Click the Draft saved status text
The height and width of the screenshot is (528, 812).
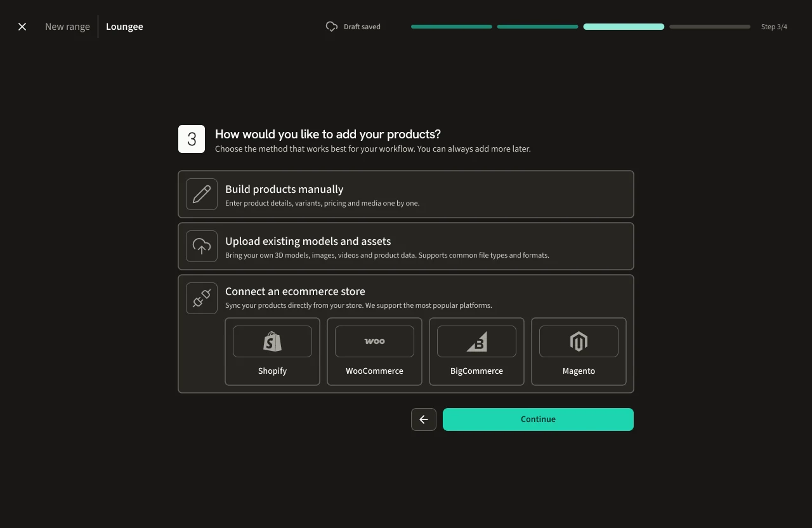point(362,27)
